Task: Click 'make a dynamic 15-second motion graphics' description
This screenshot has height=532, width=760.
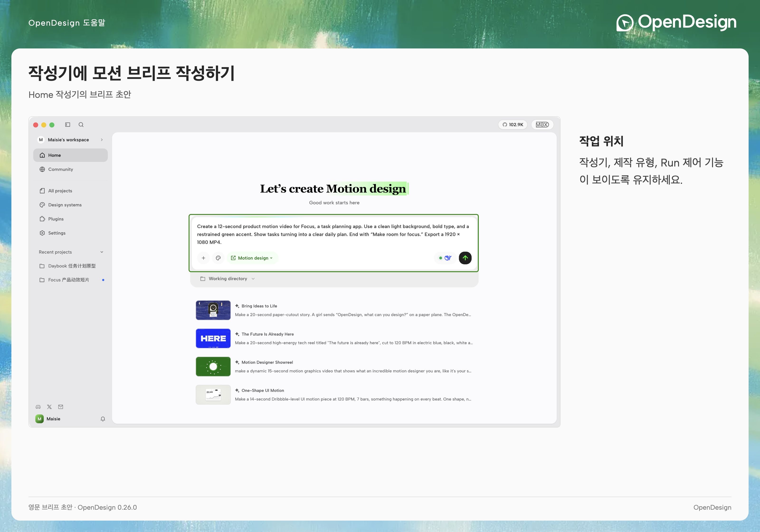Action: (353, 371)
